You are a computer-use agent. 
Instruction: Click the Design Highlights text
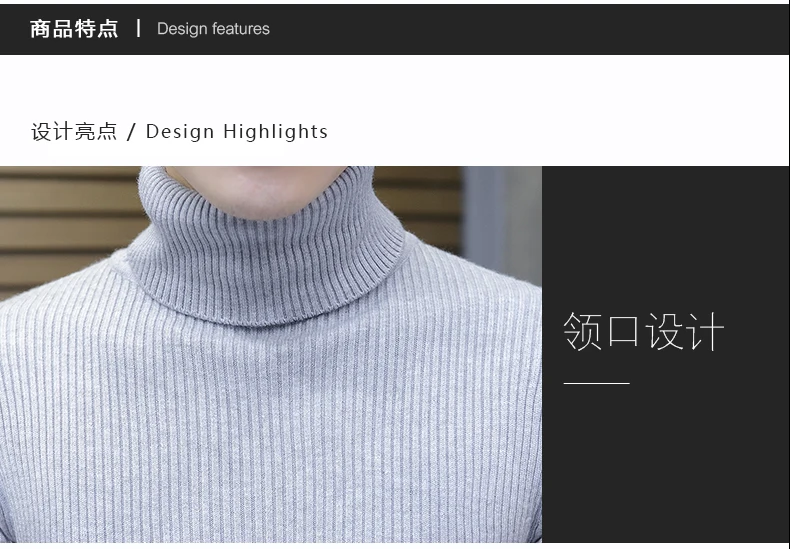tap(237, 131)
